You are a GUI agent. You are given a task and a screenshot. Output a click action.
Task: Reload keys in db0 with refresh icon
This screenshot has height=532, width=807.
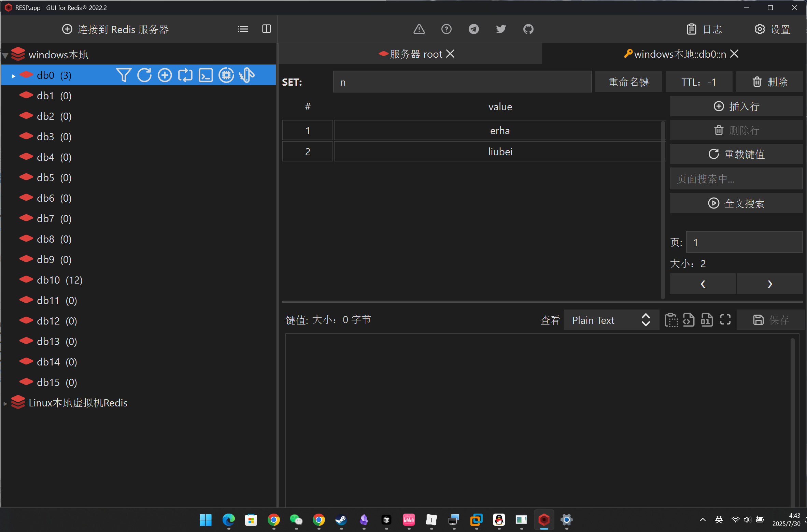[144, 75]
